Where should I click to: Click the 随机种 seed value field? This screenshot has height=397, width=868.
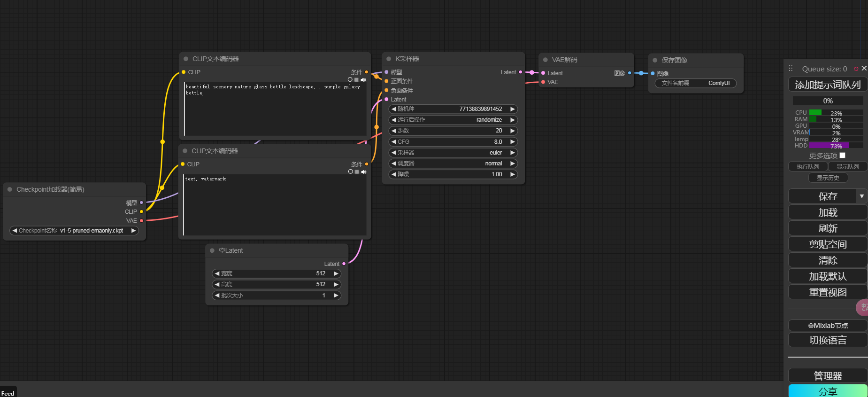[453, 109]
